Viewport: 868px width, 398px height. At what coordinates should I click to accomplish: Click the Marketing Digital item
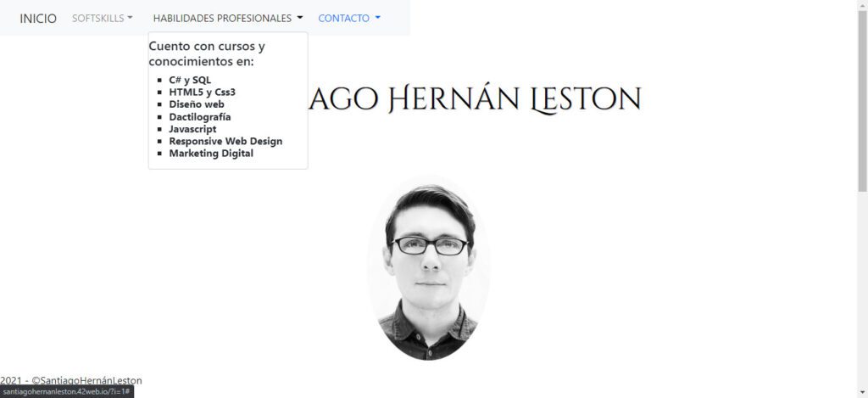point(211,154)
